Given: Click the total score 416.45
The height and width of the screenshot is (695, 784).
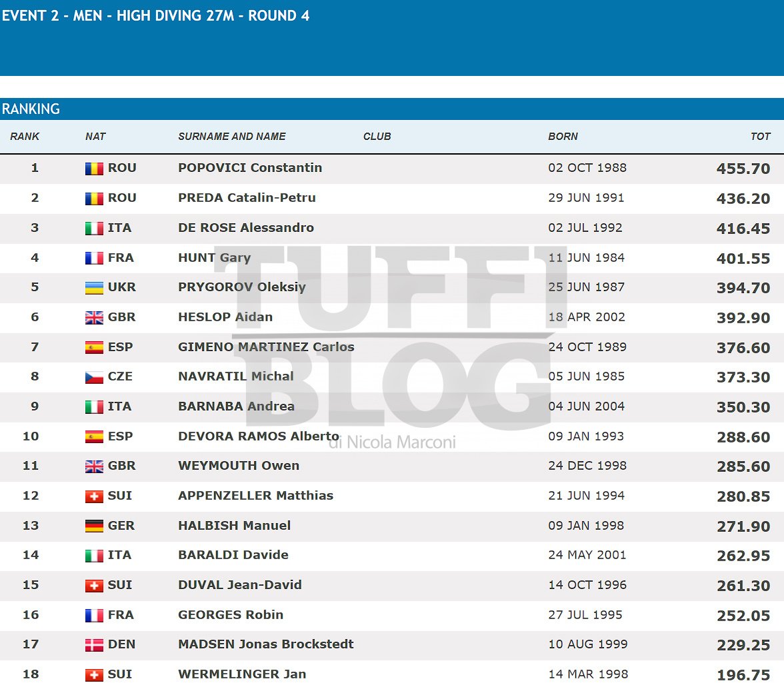Looking at the screenshot, I should tap(743, 229).
